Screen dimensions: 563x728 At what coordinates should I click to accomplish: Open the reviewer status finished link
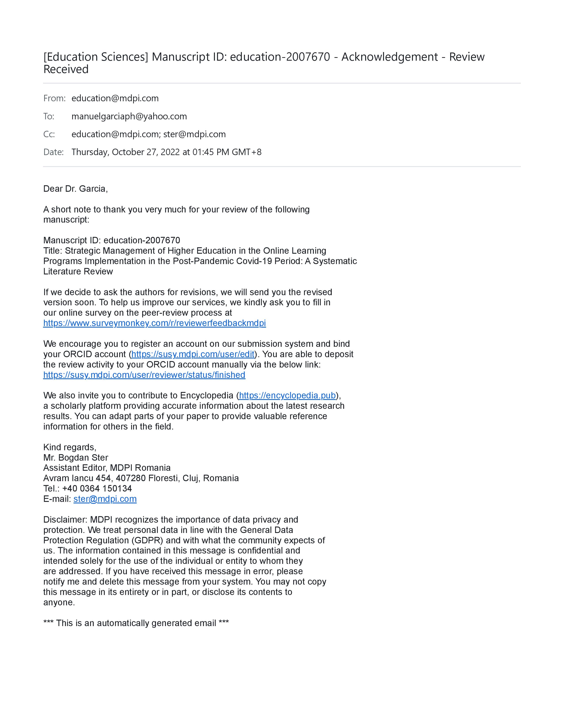(x=144, y=375)
